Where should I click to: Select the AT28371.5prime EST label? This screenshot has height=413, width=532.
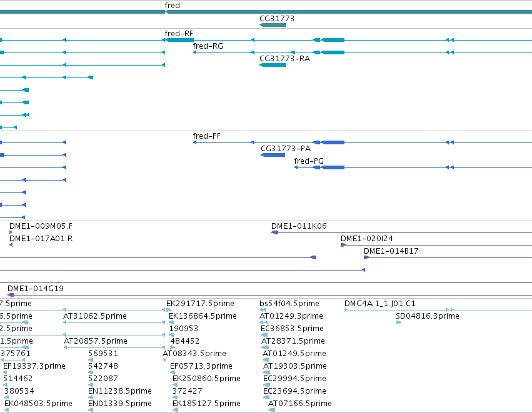click(293, 341)
